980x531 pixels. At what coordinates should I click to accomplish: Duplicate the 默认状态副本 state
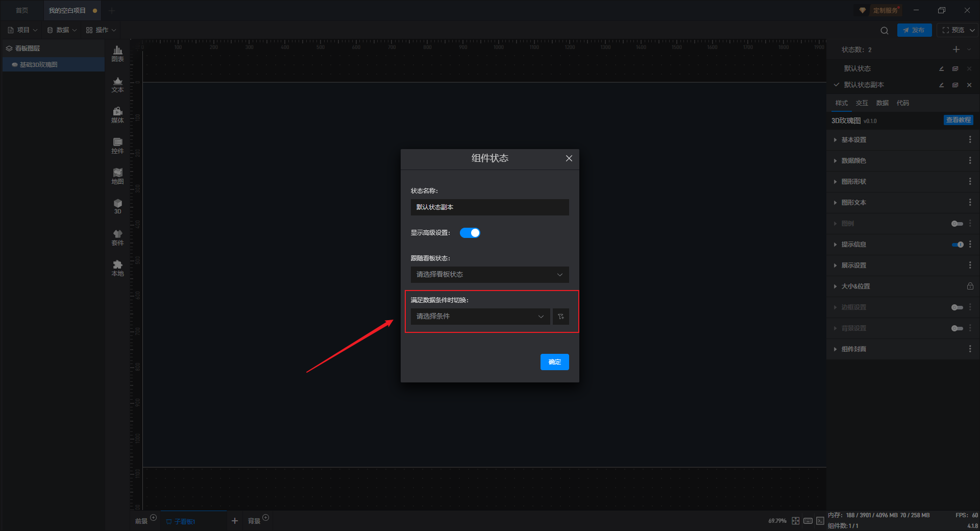955,85
